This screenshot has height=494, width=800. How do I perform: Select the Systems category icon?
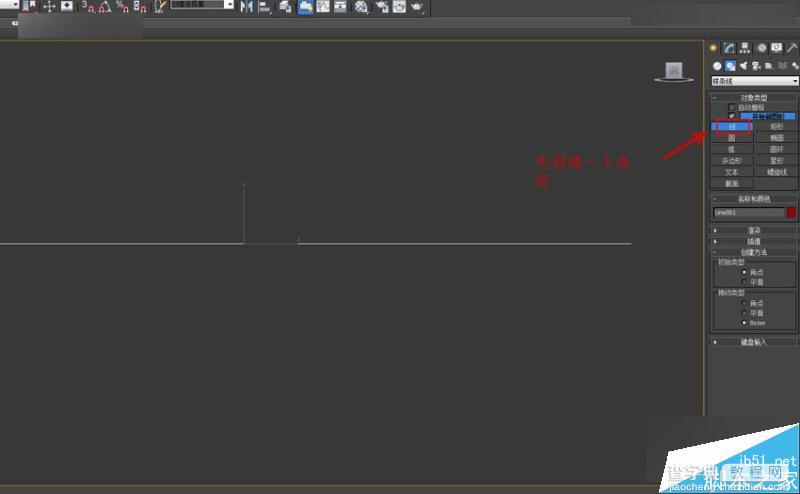(795, 66)
